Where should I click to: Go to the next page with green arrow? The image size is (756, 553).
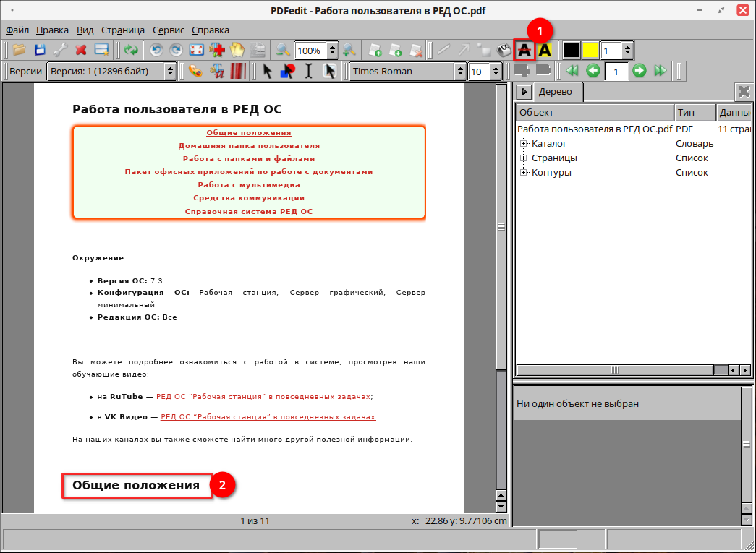(x=639, y=71)
